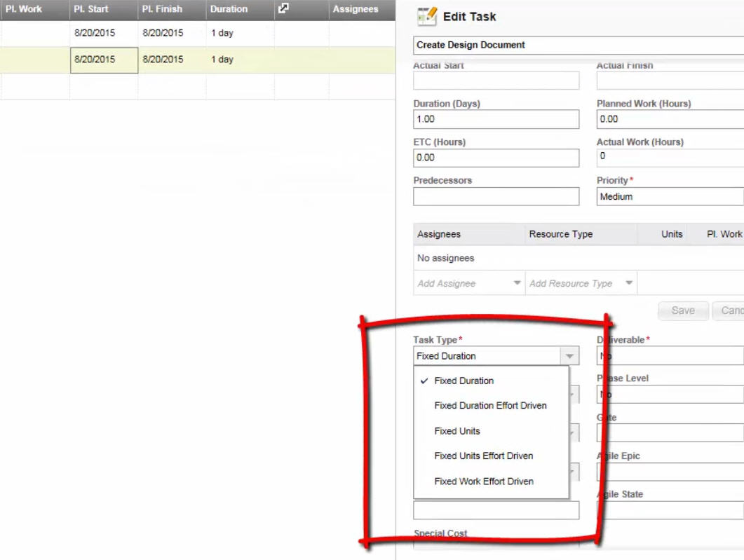Screen dimensions: 744x560
Task: Click the Planned Work (Hours) field
Action: [670, 119]
